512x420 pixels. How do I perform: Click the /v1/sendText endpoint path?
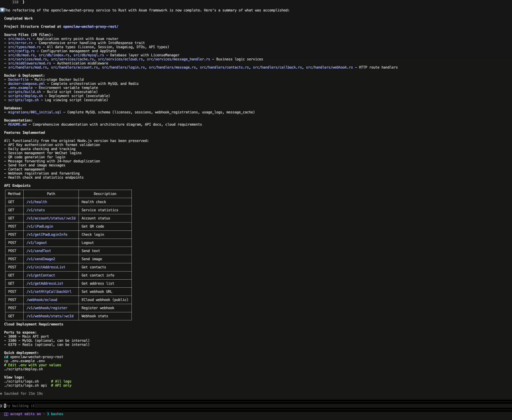[38, 251]
